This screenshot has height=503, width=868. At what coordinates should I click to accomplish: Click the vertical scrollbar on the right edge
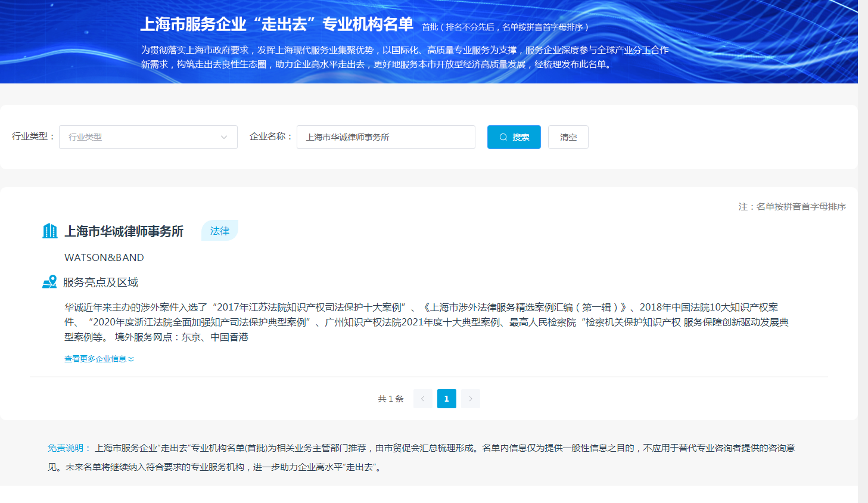click(863, 251)
